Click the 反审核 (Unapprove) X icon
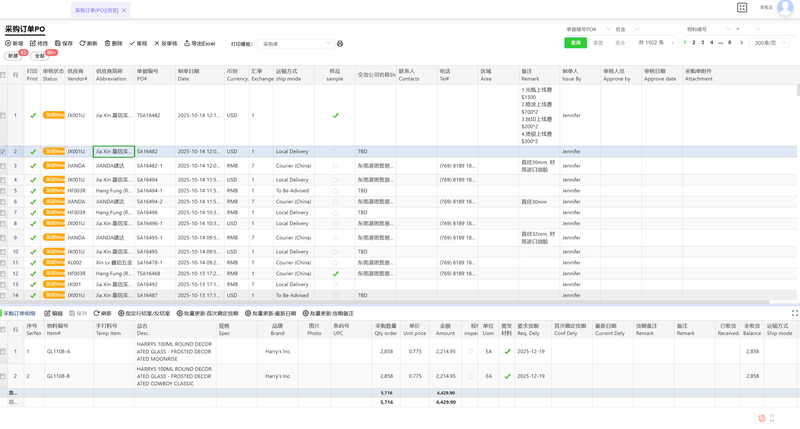 tap(157, 44)
